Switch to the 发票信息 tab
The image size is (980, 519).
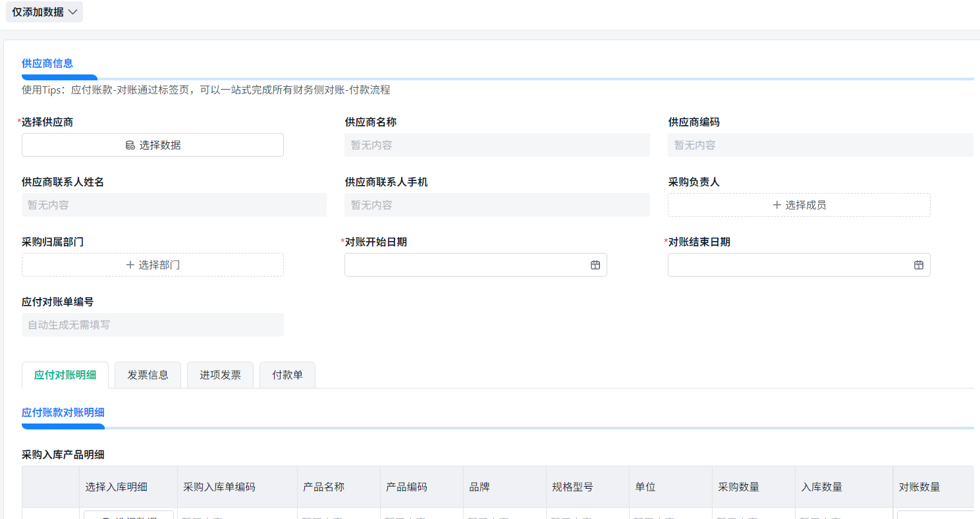(148, 374)
